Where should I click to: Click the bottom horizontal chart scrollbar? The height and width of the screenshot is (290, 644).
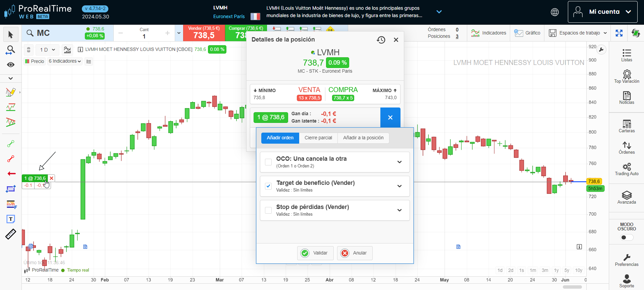[x=572, y=287]
